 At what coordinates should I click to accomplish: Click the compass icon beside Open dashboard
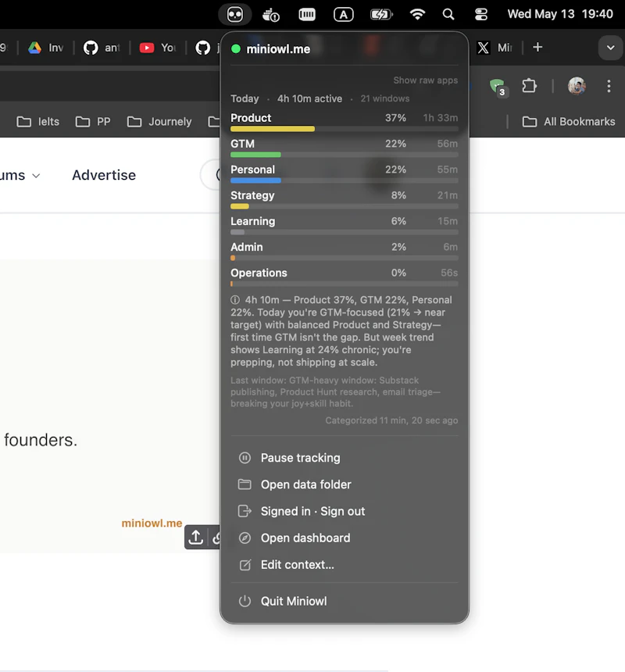tap(245, 538)
